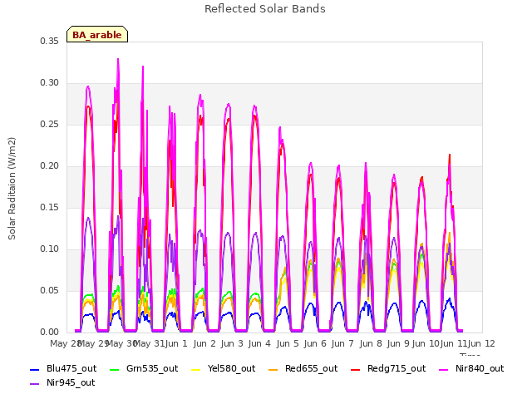
Task: Click the 0.35 y-axis tick label
Action: pos(49,41)
